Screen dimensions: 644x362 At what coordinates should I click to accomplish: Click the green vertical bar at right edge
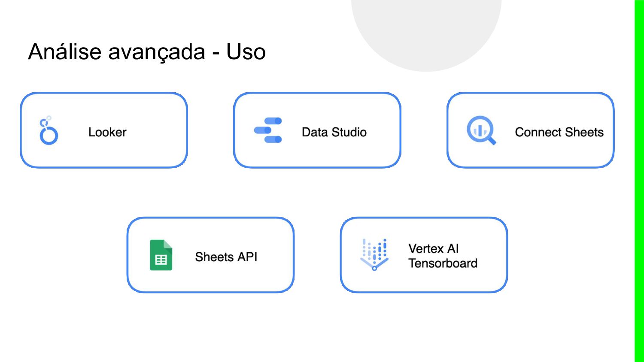click(639, 181)
